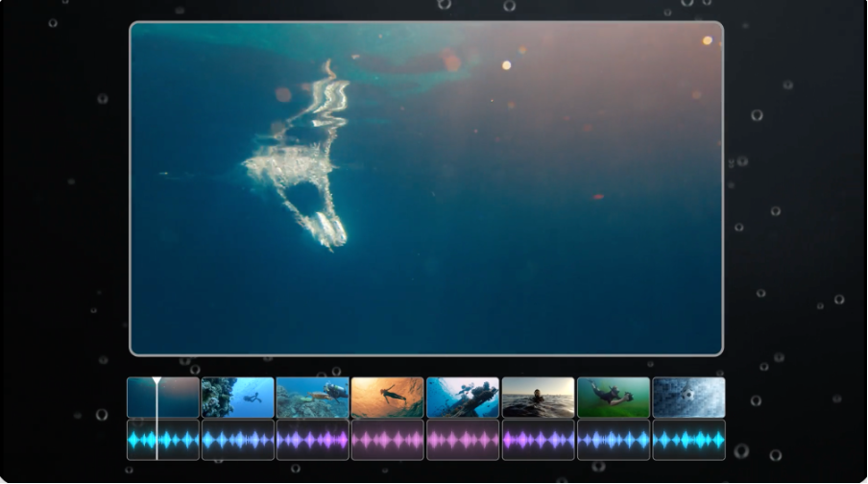Click the audio waveform under the coral reef clip
The height and width of the screenshot is (484, 868).
tap(238, 440)
